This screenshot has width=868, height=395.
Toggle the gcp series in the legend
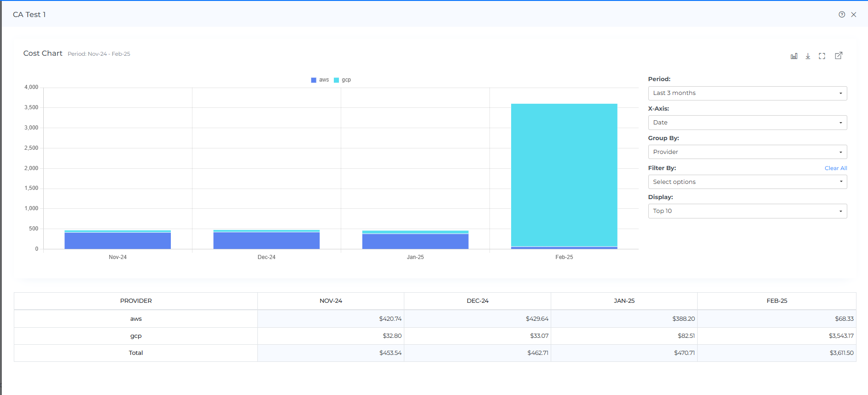click(x=343, y=80)
